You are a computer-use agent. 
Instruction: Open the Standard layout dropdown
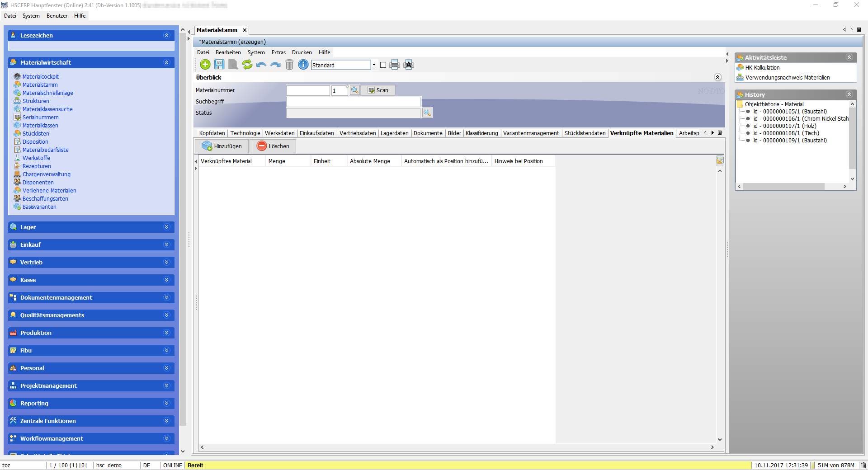pyautogui.click(x=374, y=65)
